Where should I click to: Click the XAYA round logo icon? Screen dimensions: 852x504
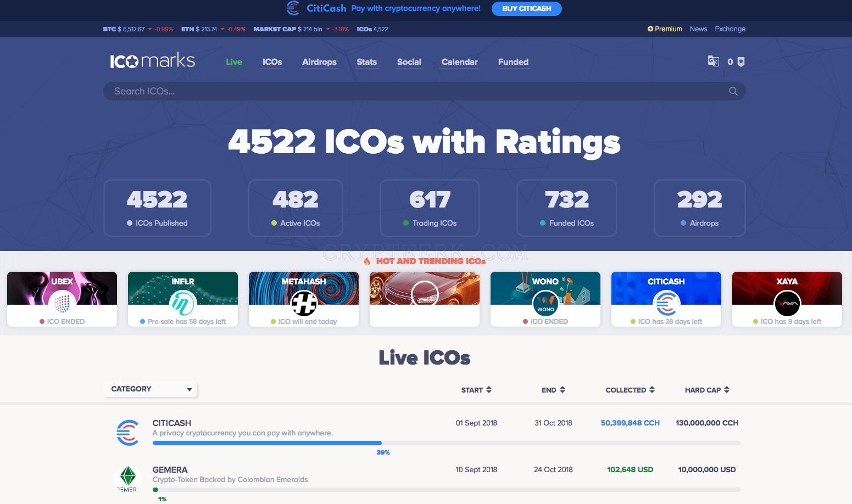click(x=787, y=303)
